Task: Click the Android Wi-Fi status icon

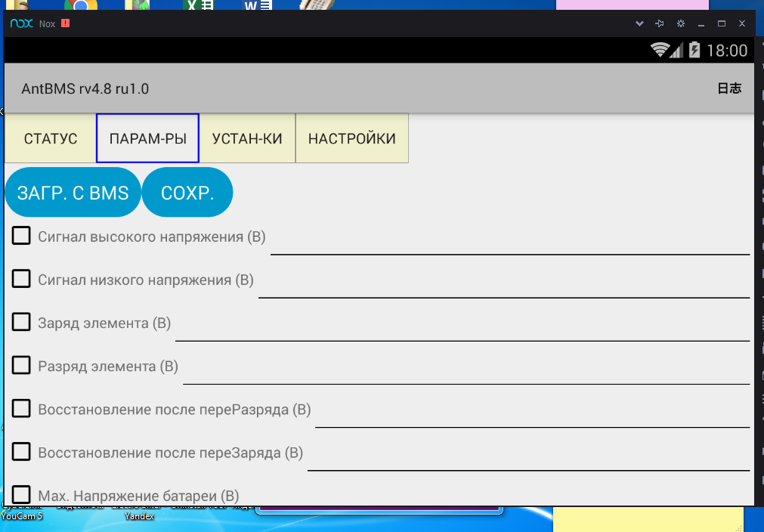Action: point(660,50)
